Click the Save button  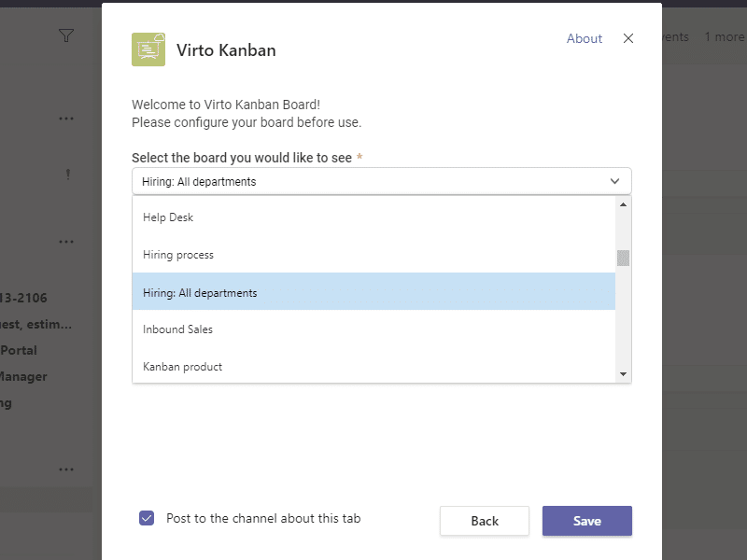(x=587, y=521)
